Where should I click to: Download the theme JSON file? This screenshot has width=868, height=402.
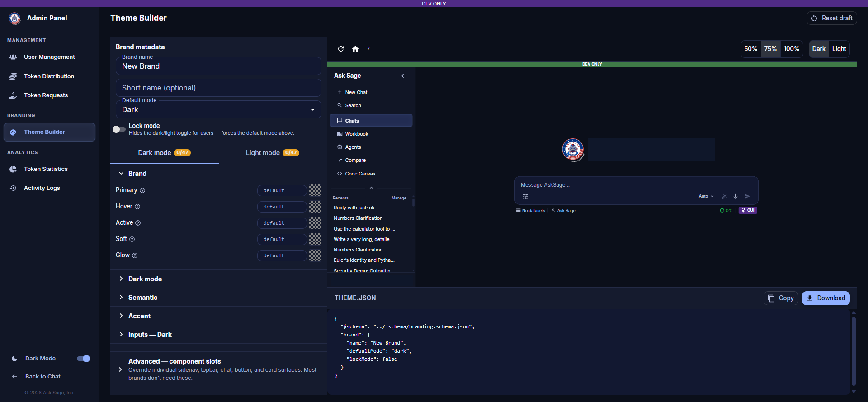(826, 298)
